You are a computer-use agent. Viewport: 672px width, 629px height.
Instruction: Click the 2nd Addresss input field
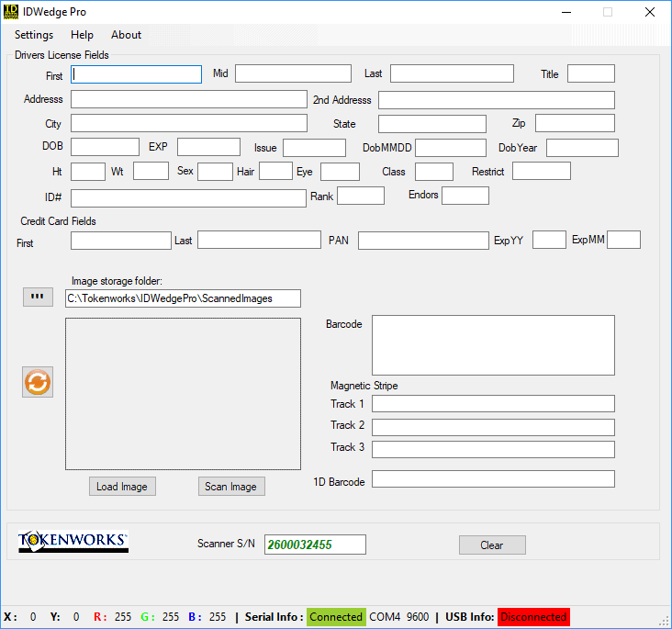497,100
